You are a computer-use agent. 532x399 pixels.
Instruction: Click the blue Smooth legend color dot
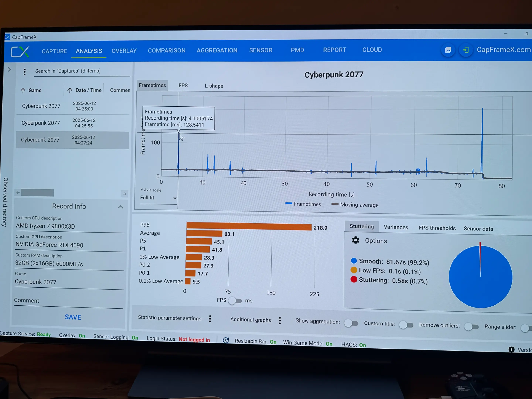[354, 261]
